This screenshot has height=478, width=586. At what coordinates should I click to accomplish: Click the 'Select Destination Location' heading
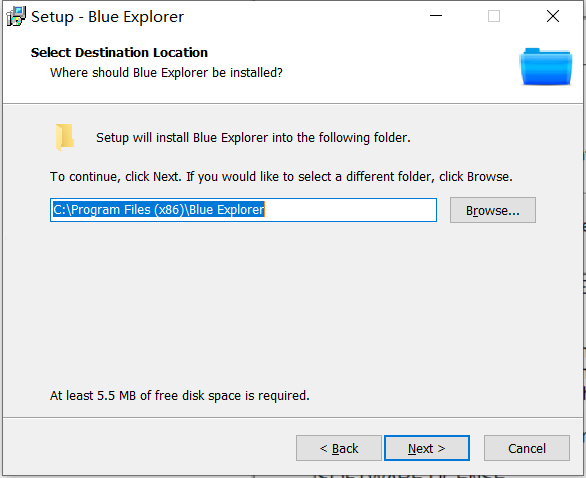pyautogui.click(x=119, y=53)
